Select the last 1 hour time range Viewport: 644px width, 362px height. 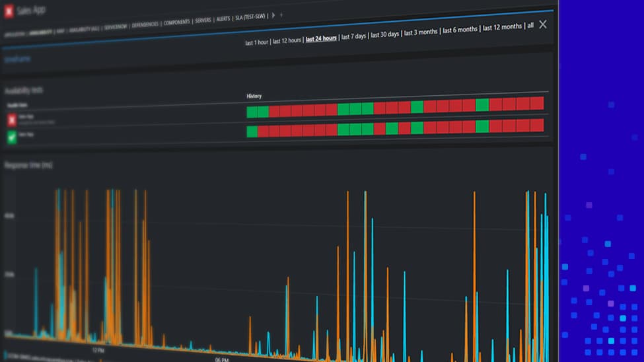(x=256, y=42)
